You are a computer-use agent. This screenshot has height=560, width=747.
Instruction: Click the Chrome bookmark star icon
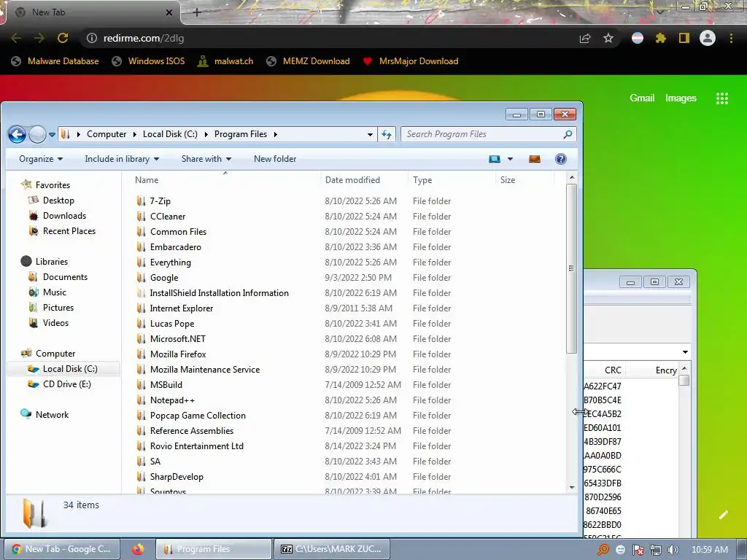pyautogui.click(x=608, y=38)
